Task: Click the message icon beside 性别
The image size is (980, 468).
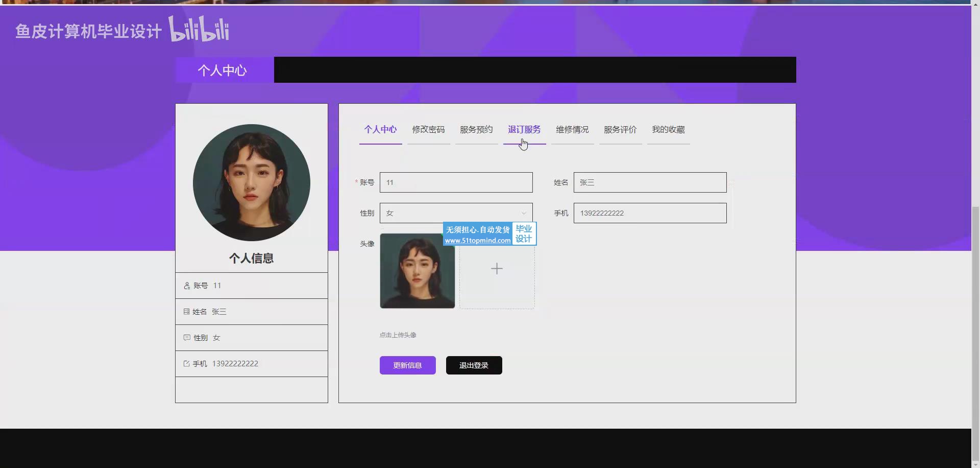Action: (x=187, y=338)
